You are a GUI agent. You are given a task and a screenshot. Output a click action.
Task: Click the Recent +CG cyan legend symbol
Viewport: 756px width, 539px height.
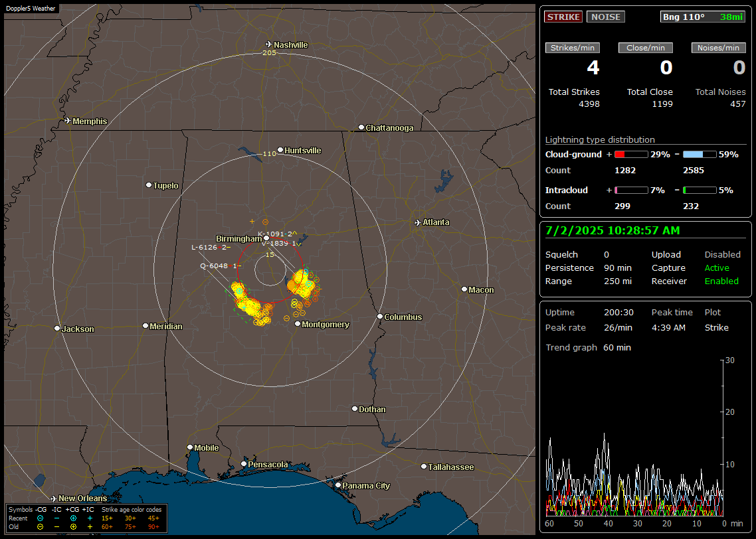coord(73,518)
